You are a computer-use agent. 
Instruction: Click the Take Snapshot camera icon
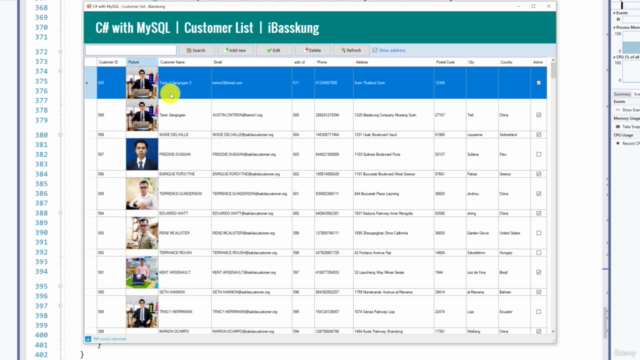point(618,127)
